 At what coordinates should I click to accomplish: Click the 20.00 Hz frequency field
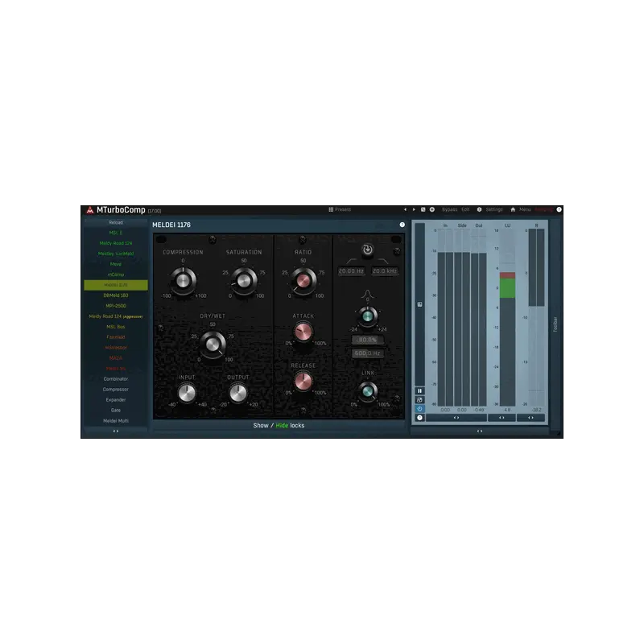point(351,271)
